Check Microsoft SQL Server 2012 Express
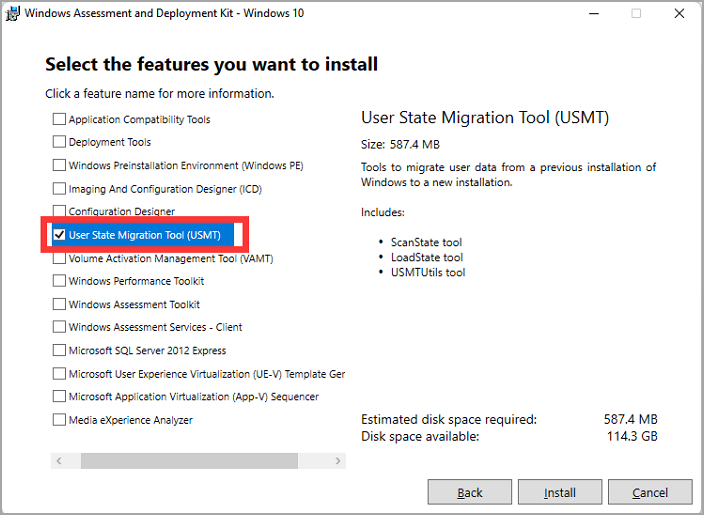The image size is (704, 515). pyautogui.click(x=59, y=351)
